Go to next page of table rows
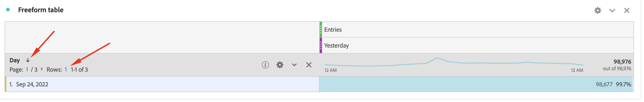The height and width of the screenshot is (102, 644). (x=42, y=69)
